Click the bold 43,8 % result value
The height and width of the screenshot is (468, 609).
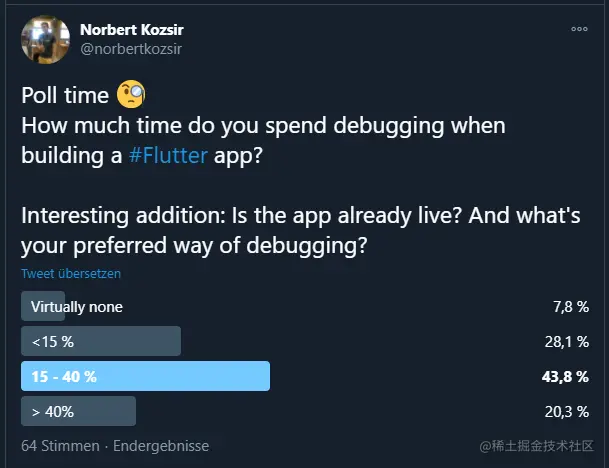pos(565,376)
